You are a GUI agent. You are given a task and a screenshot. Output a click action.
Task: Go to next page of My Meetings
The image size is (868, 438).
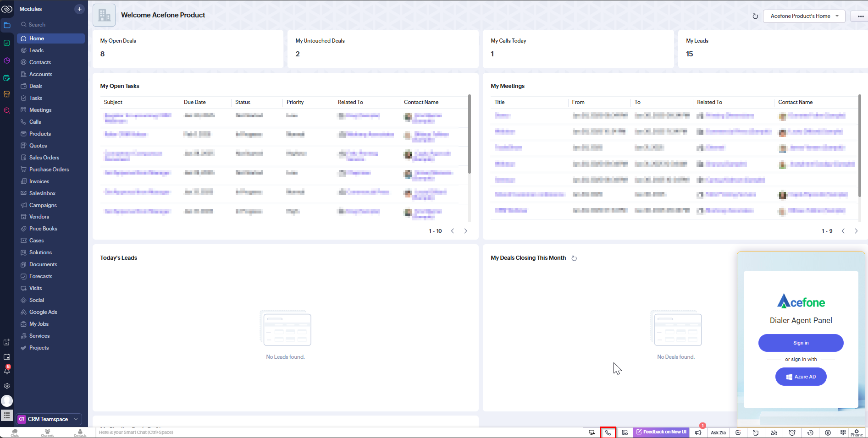click(x=856, y=231)
